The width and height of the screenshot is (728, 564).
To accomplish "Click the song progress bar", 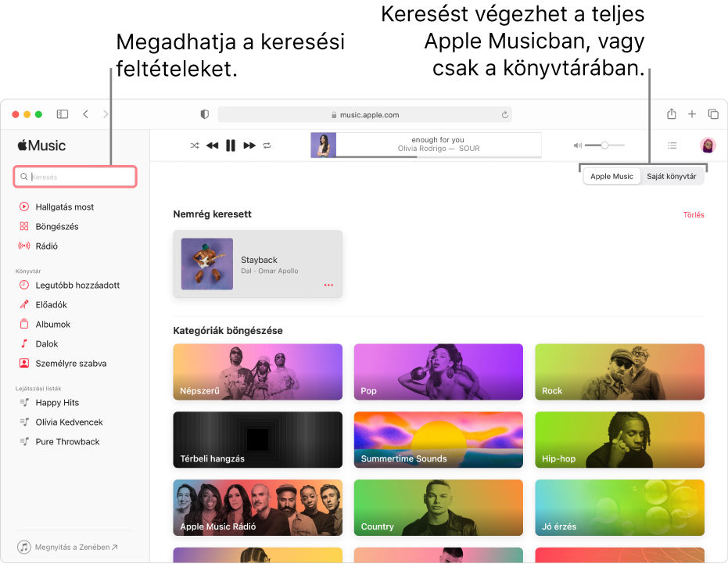I will pyautogui.click(x=439, y=157).
